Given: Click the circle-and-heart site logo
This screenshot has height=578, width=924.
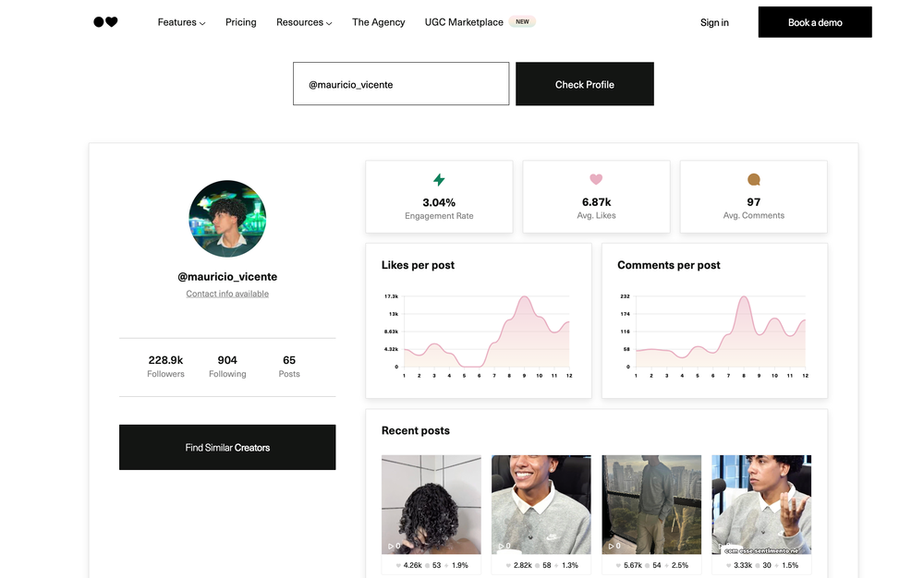Looking at the screenshot, I should click(x=104, y=21).
